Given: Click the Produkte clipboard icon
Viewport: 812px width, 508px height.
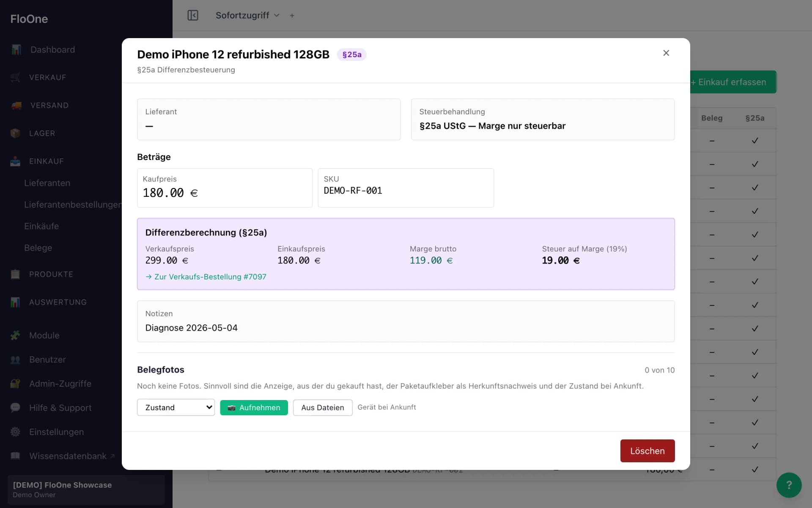Looking at the screenshot, I should tap(15, 274).
